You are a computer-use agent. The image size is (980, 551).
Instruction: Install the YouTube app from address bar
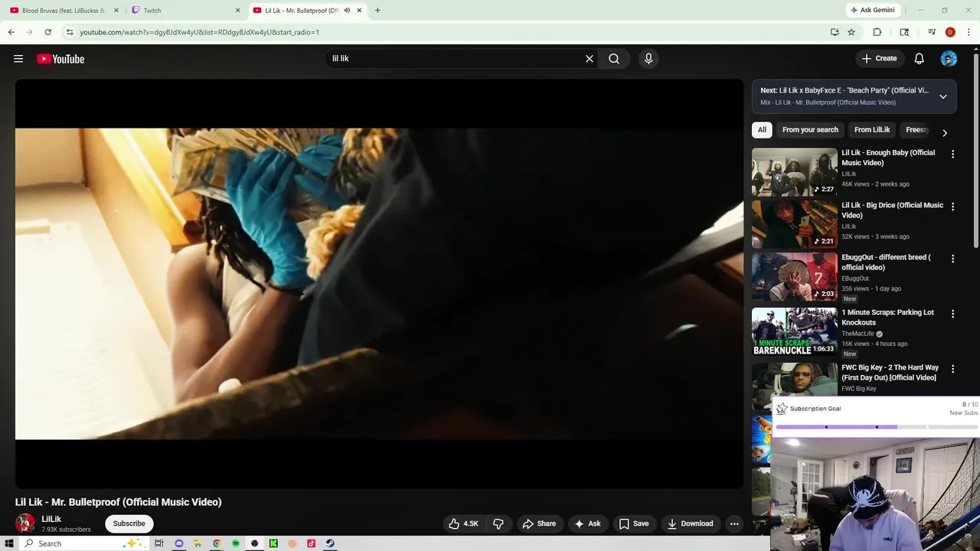[x=835, y=32]
